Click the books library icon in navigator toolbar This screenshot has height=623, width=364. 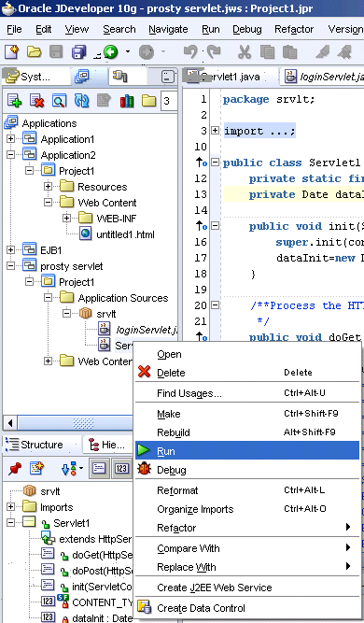(x=127, y=101)
